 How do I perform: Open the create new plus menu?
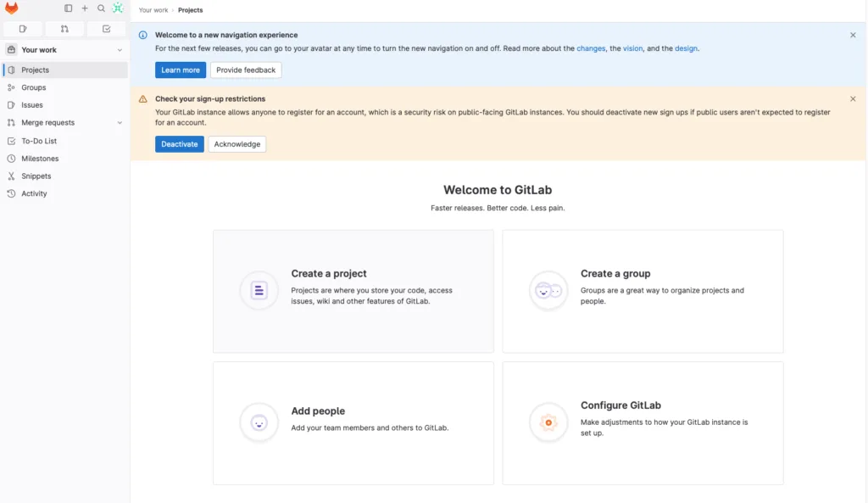coord(85,8)
